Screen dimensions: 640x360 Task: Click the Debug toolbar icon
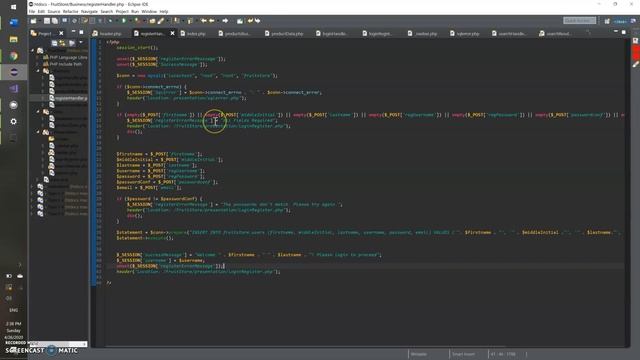point(110,21)
